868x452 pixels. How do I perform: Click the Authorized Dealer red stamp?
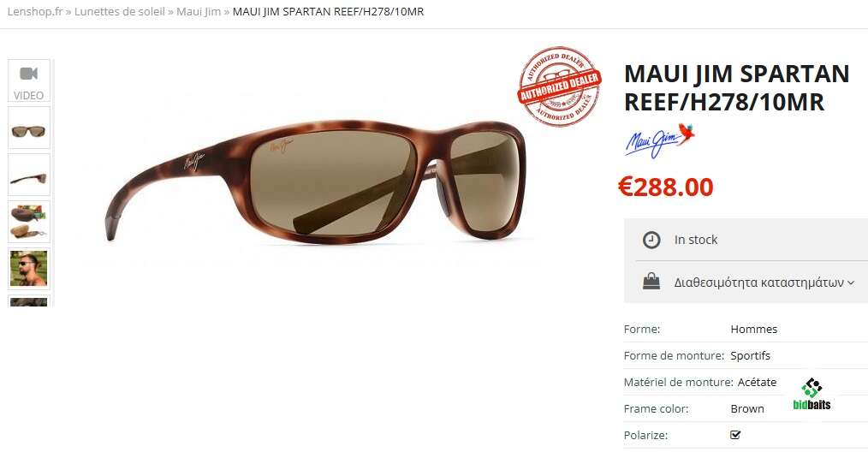coord(560,86)
